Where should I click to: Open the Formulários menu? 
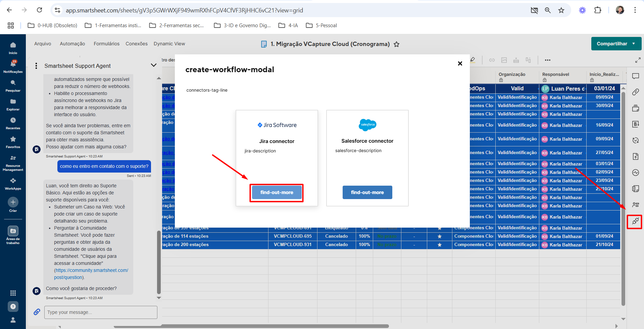[x=107, y=44]
